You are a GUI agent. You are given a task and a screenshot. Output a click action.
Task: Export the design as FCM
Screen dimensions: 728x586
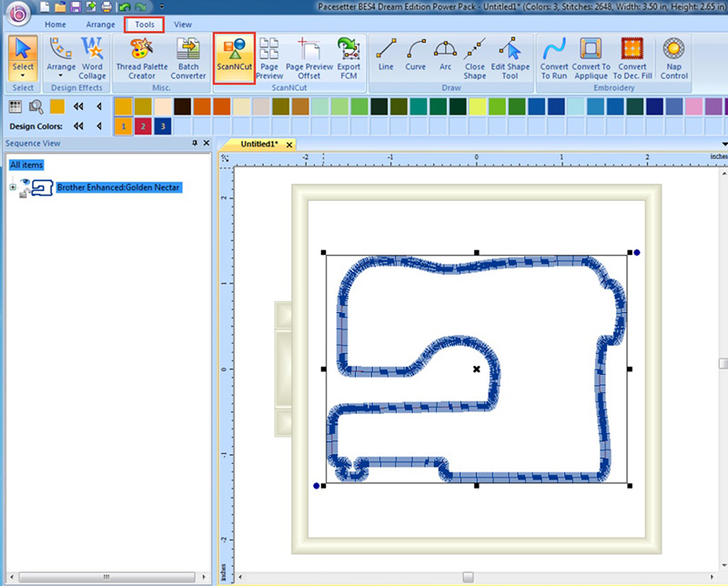coord(349,58)
